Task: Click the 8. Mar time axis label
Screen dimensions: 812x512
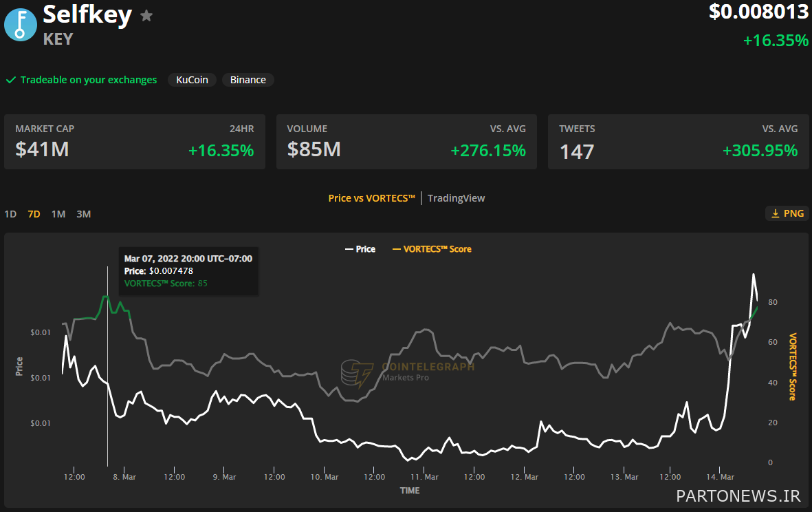Action: 124,477
